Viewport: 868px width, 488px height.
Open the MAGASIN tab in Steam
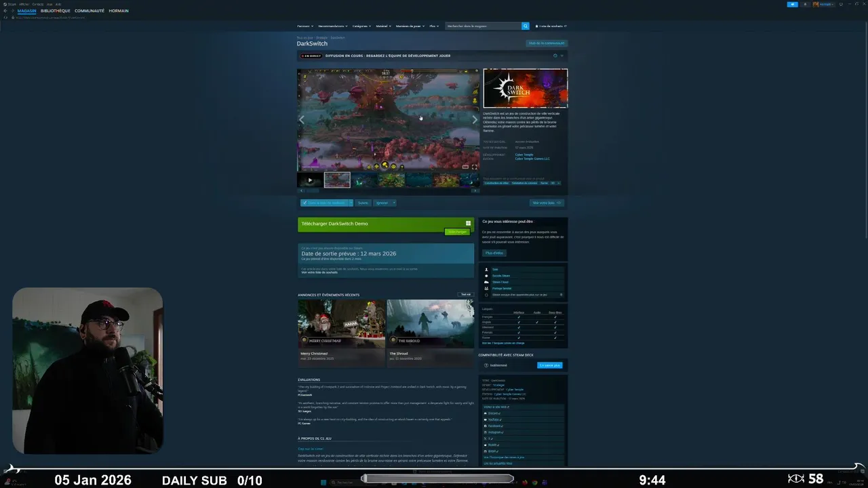coord(27,11)
